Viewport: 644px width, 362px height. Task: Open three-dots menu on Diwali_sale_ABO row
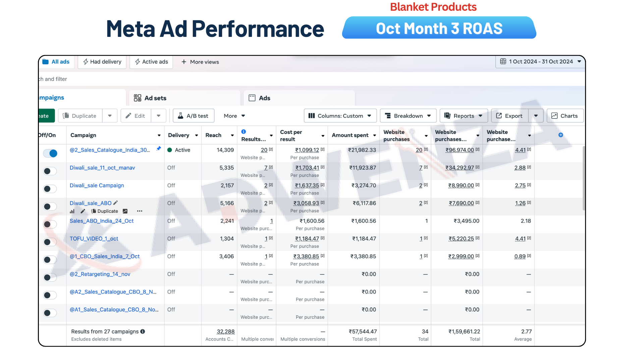(140, 211)
